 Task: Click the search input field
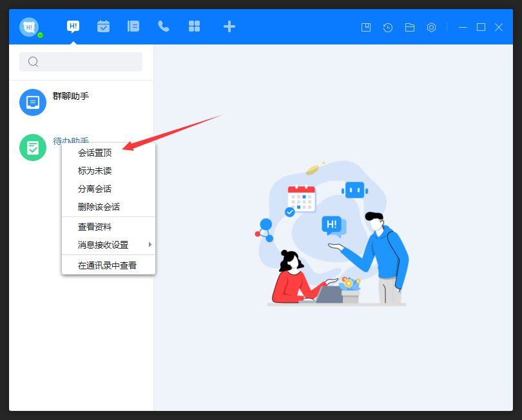(81, 61)
